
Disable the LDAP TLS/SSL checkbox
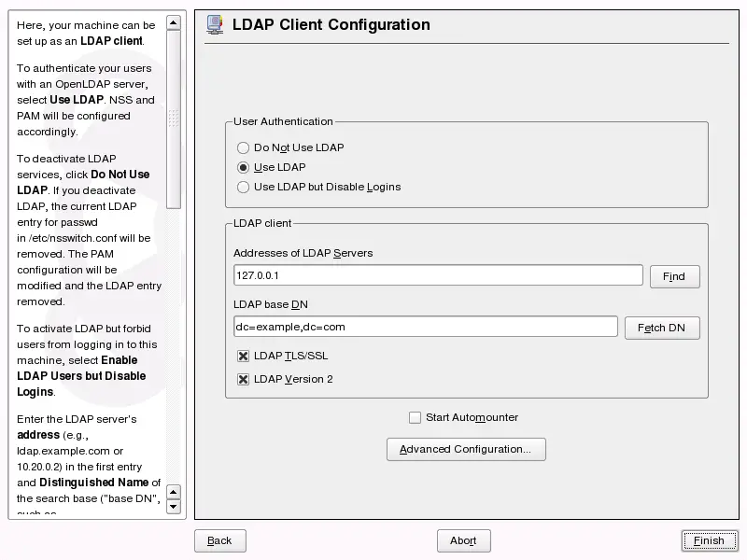[x=243, y=355]
